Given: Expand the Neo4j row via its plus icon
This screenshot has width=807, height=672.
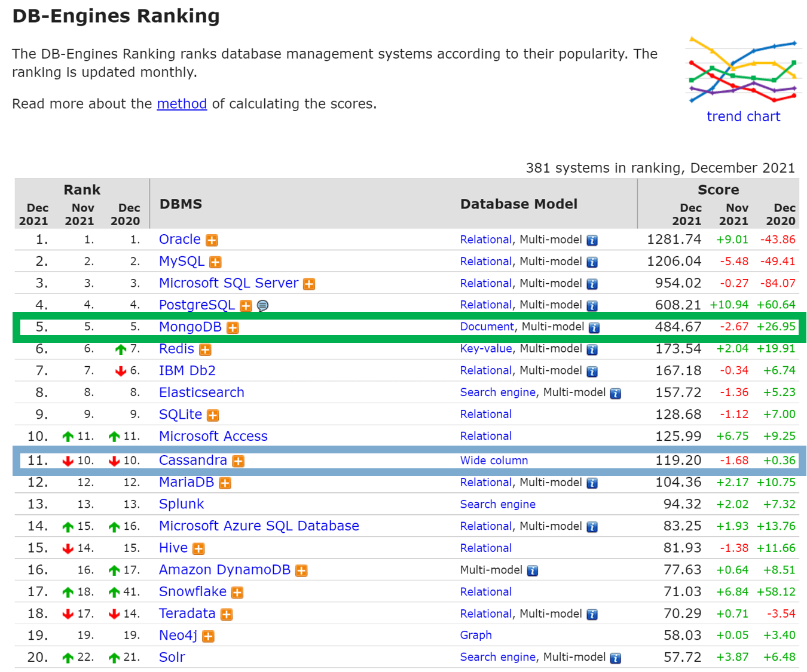Looking at the screenshot, I should tap(208, 636).
